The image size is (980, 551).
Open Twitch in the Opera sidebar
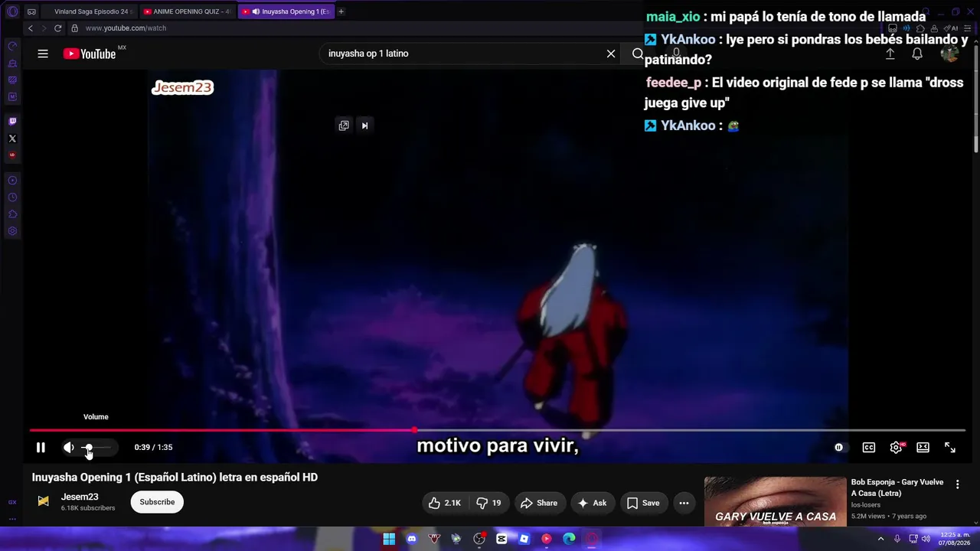point(12,122)
